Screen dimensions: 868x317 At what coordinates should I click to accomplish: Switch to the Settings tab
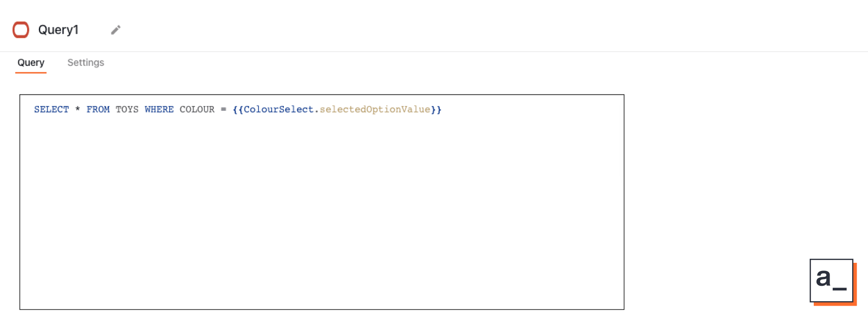85,63
